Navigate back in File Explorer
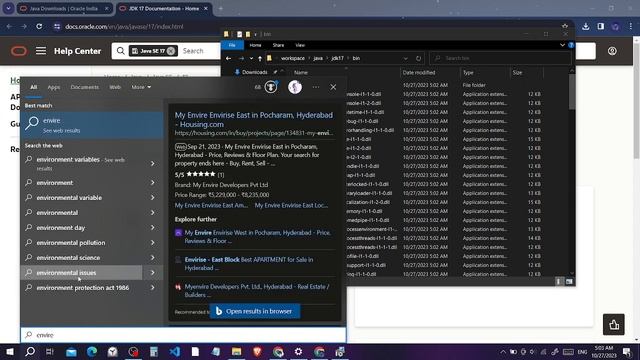Viewport: 640px width, 360px height. 229,58
